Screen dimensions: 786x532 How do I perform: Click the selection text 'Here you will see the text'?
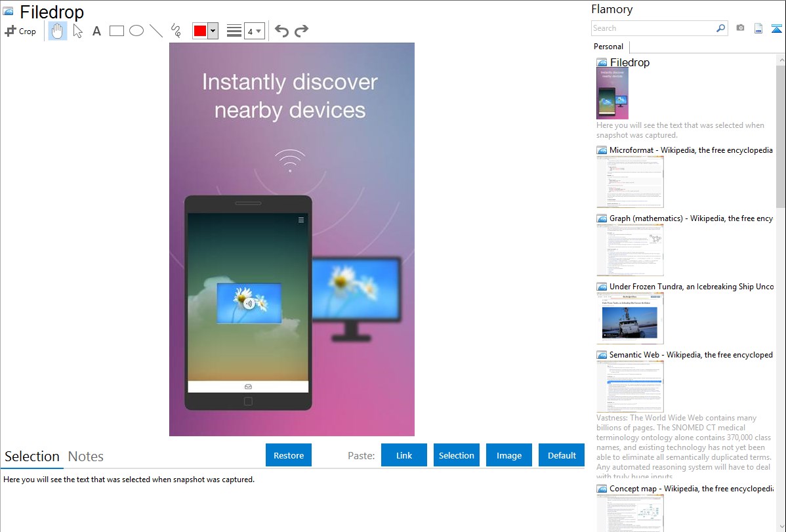129,480
